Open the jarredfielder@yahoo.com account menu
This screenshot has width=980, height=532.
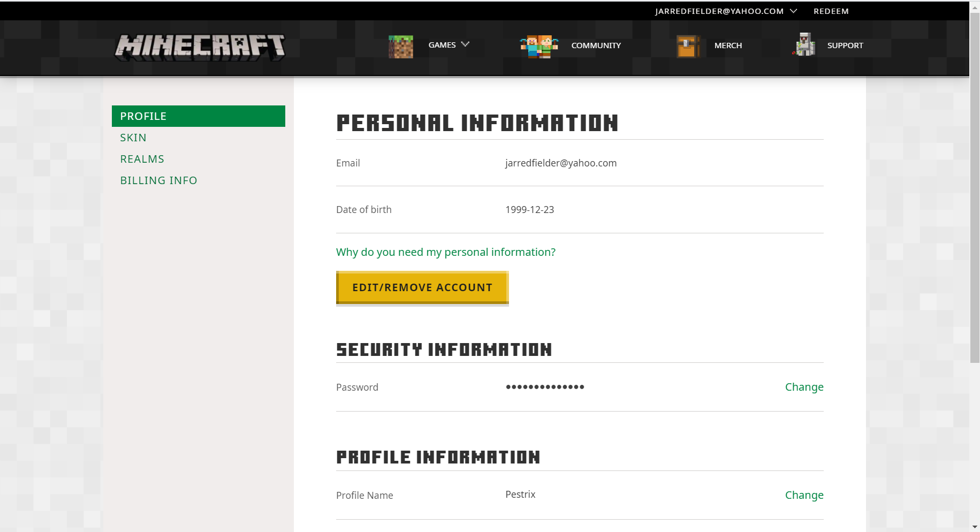pos(719,11)
